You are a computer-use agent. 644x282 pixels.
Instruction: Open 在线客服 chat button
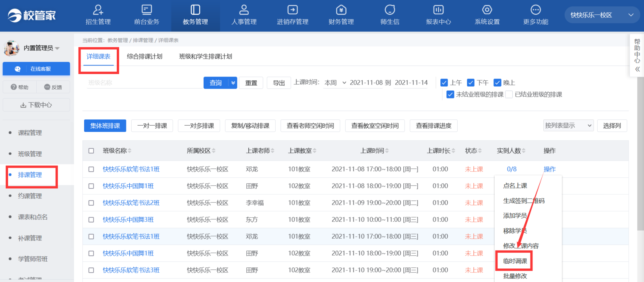pos(36,69)
